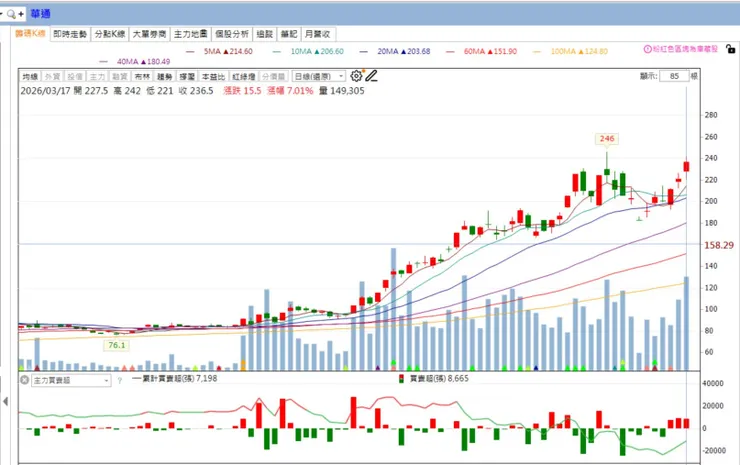The image size is (740, 465).
Task: Switch to the 筆記 tab
Action: click(289, 34)
